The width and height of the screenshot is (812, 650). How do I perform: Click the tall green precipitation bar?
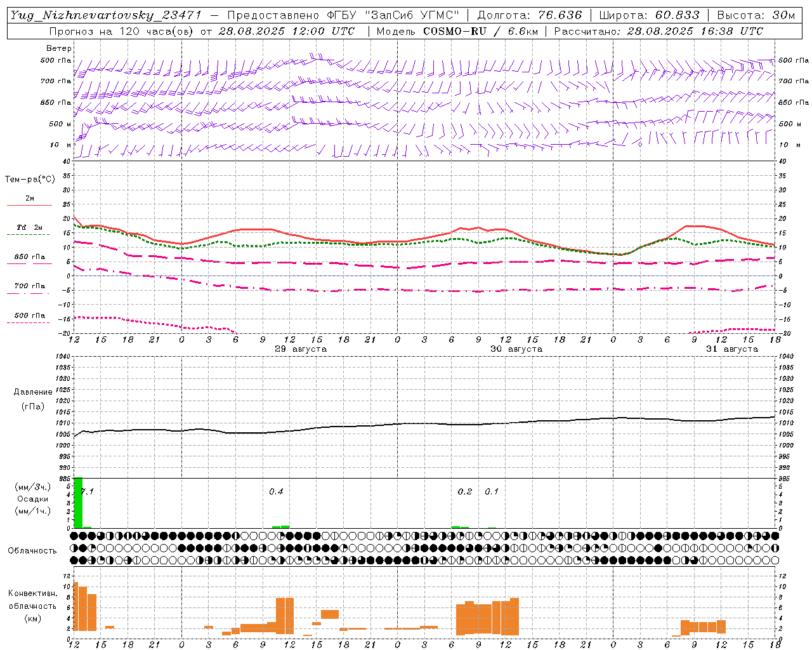(79, 503)
